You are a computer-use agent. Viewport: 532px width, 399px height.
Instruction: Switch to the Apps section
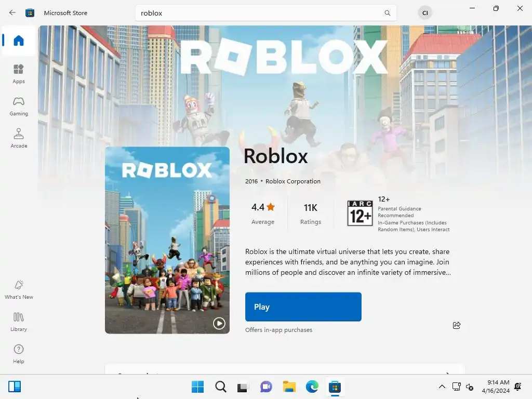click(x=19, y=74)
